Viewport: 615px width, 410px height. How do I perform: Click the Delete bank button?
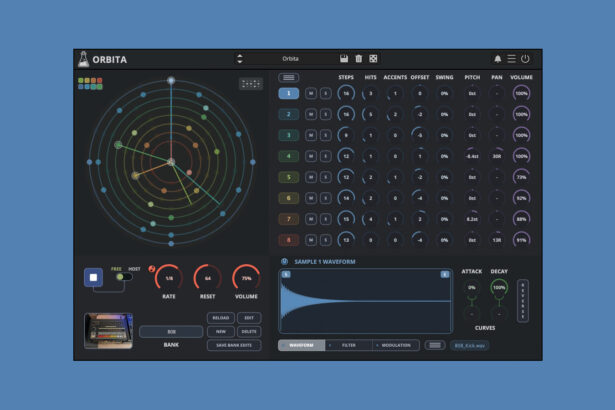coord(249,332)
